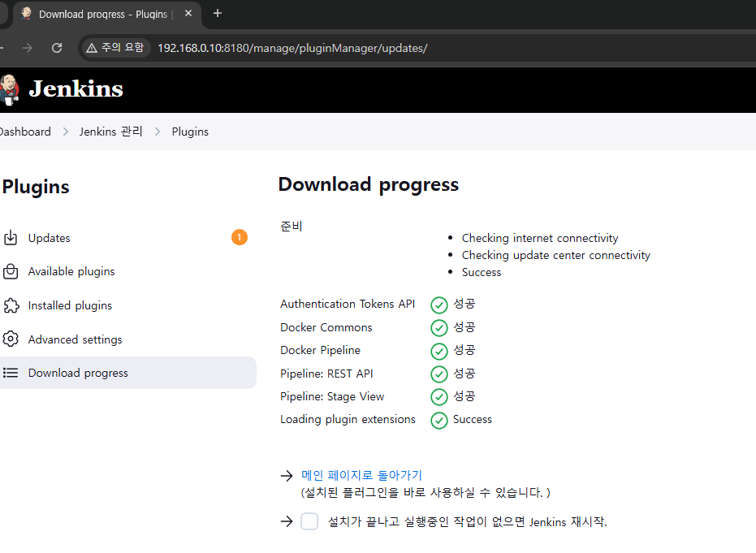The width and height of the screenshot is (756, 553).
Task: Click the Download progress heading
Action: 369,184
